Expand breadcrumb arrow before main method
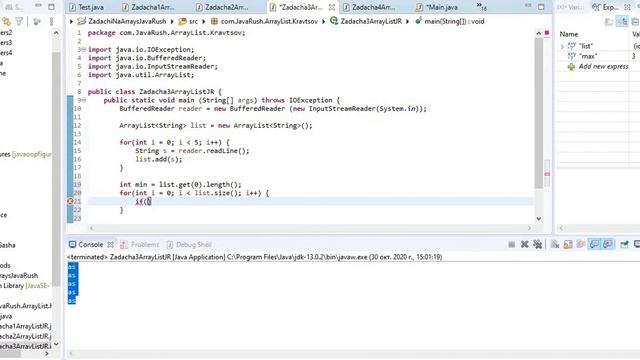 click(407, 21)
